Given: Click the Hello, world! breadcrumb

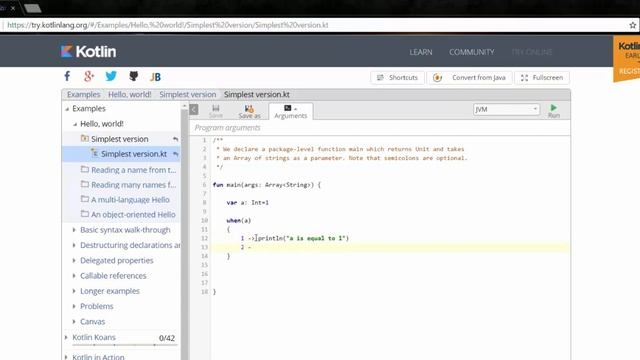Looking at the screenshot, I should coord(129,94).
